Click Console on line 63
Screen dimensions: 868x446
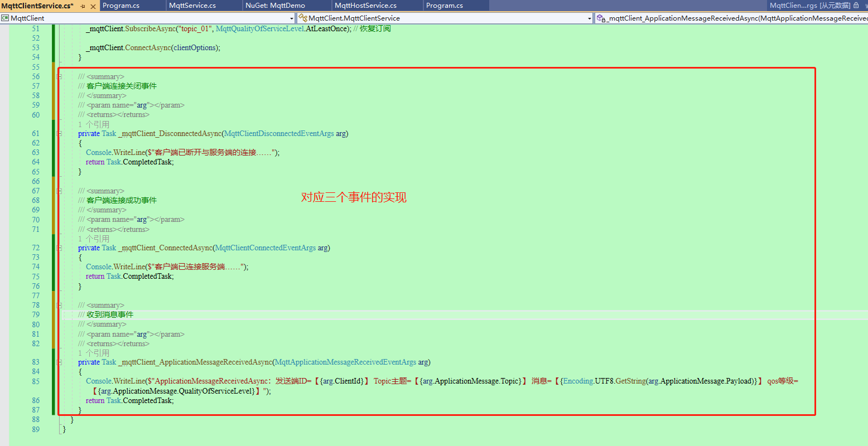tap(99, 153)
